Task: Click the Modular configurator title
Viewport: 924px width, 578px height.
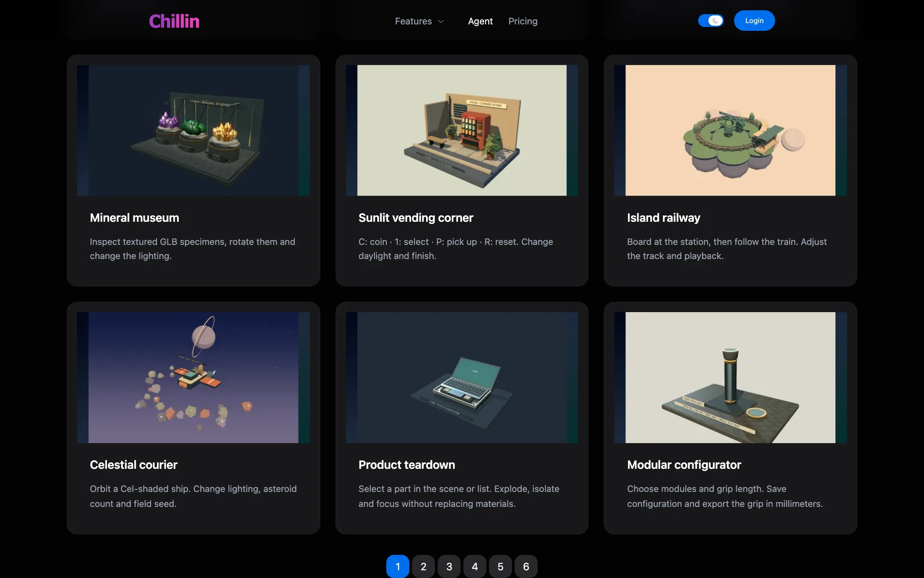Action: tap(684, 465)
